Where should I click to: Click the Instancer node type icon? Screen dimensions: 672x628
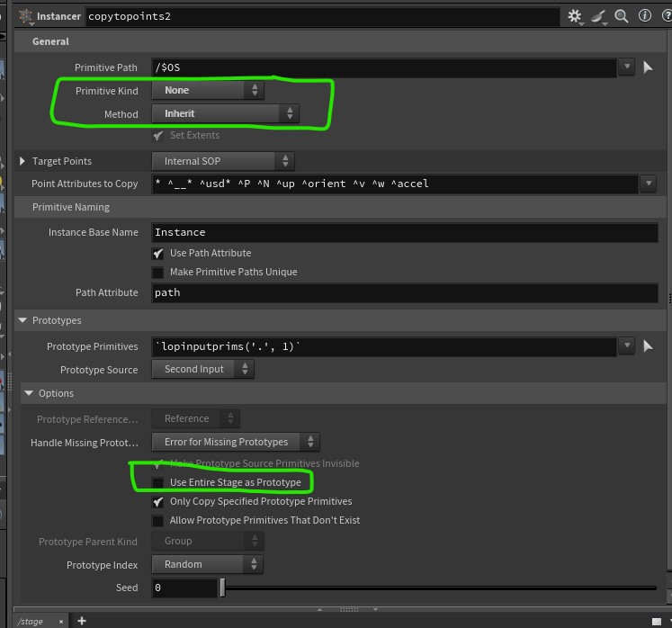(25, 16)
